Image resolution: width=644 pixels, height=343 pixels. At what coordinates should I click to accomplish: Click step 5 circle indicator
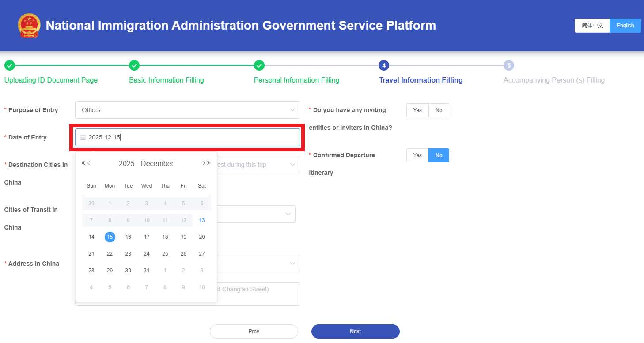click(x=509, y=65)
